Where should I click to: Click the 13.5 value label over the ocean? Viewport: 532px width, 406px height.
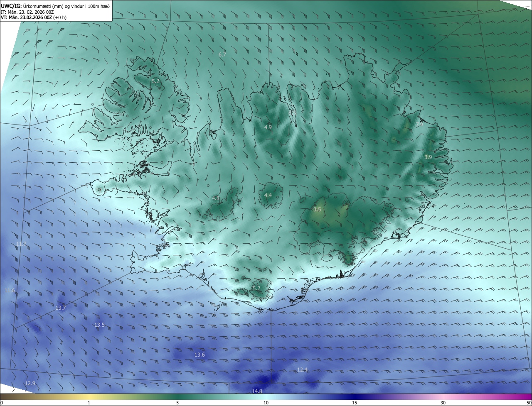point(99,325)
